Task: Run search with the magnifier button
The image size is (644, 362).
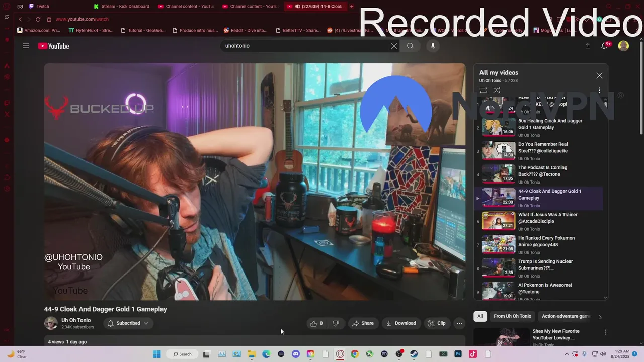Action: 410,46
